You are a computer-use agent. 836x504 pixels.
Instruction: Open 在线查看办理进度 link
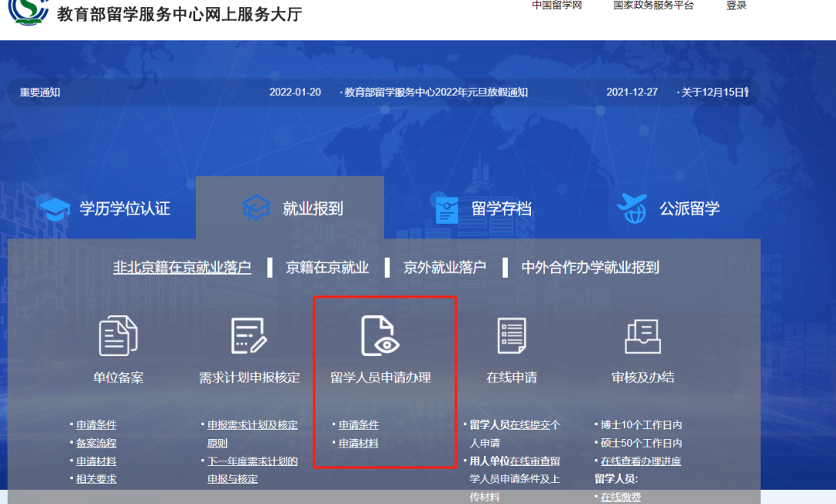tap(641, 461)
